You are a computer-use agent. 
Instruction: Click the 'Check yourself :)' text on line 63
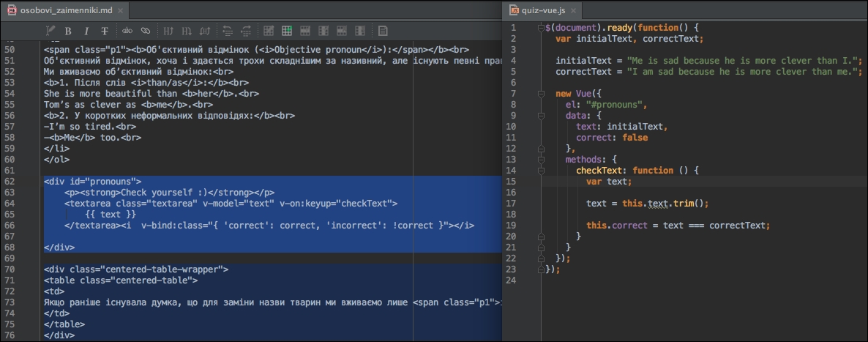(x=163, y=193)
